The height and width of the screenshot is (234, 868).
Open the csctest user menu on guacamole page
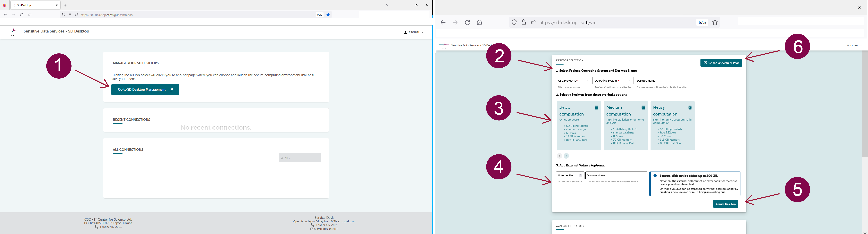click(x=414, y=32)
